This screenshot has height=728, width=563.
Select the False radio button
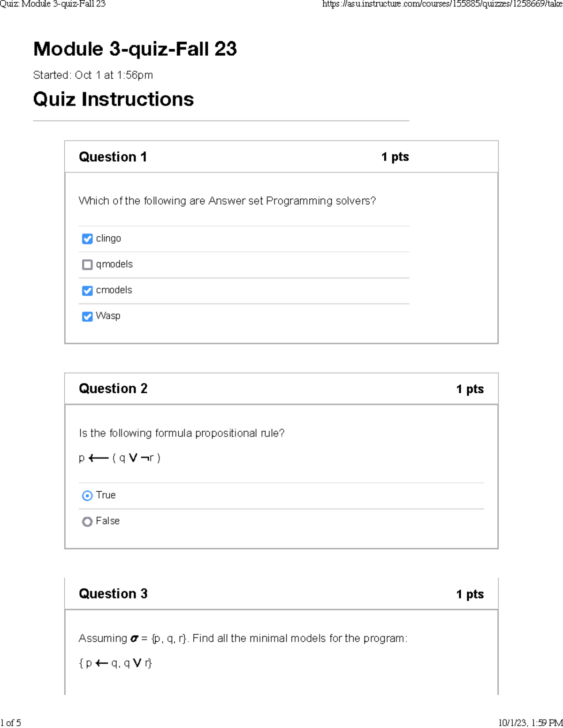(x=87, y=521)
